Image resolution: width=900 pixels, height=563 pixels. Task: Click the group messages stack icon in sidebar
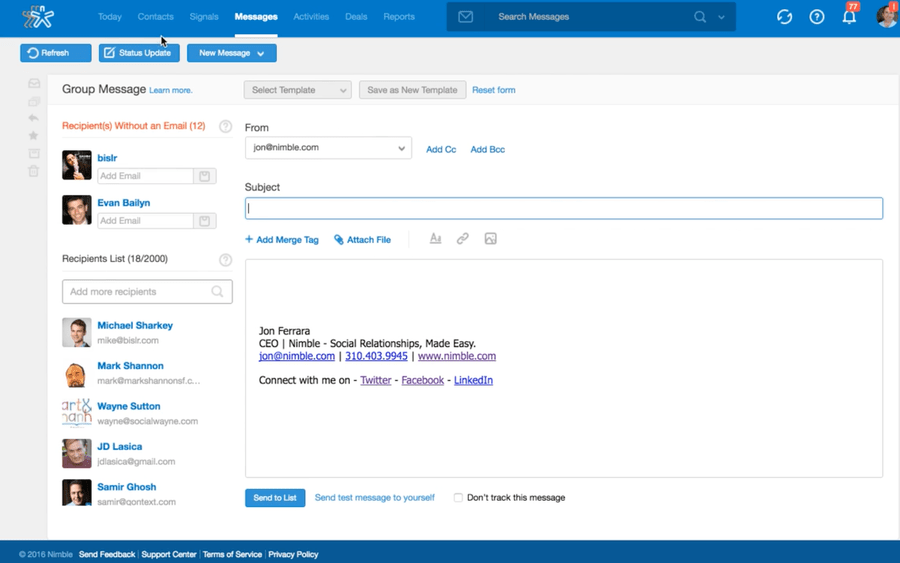click(x=34, y=102)
